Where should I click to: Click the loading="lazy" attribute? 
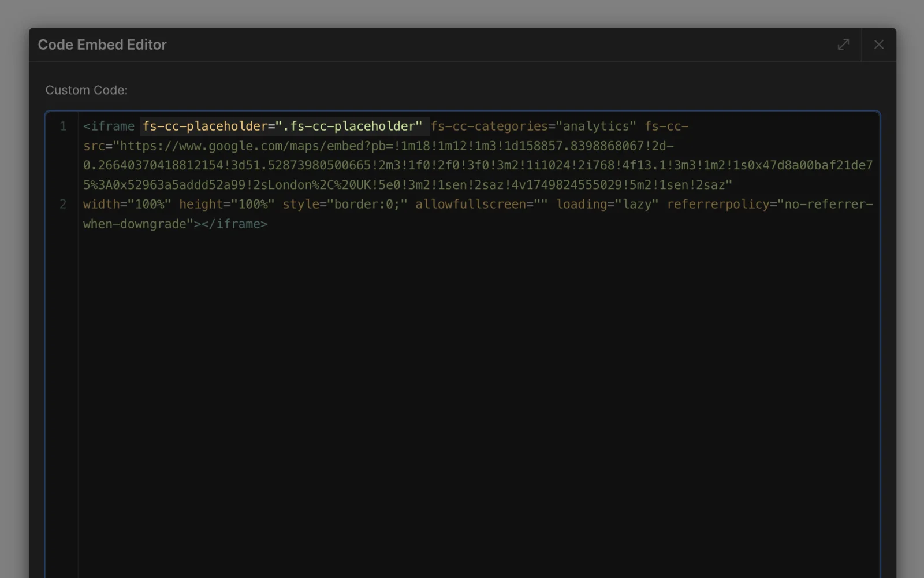(x=607, y=204)
